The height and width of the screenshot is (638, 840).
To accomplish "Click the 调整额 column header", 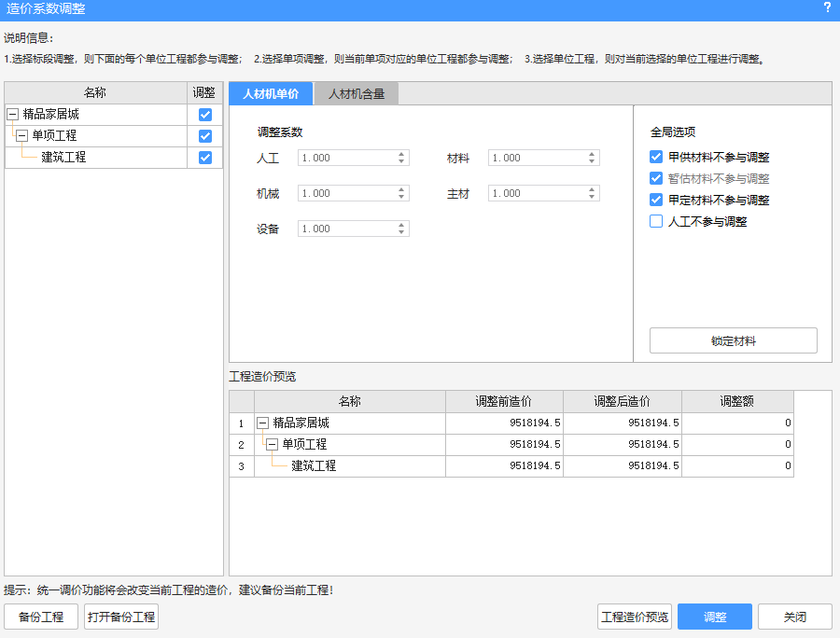I will coord(737,401).
